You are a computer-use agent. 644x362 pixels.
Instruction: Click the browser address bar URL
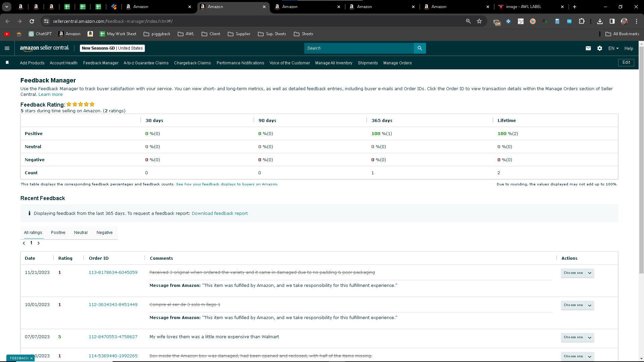click(x=113, y=21)
